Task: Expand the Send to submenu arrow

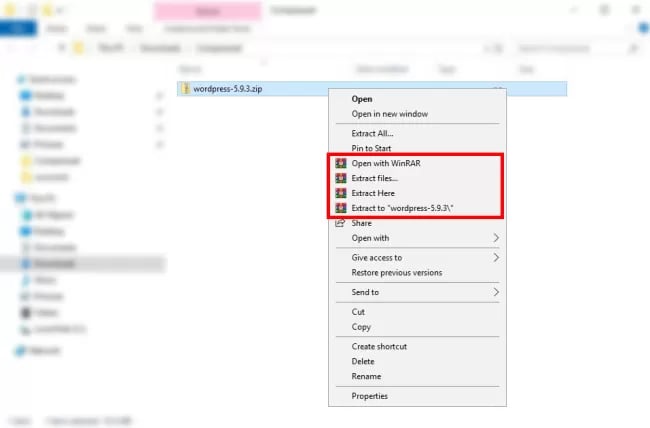Action: point(496,292)
